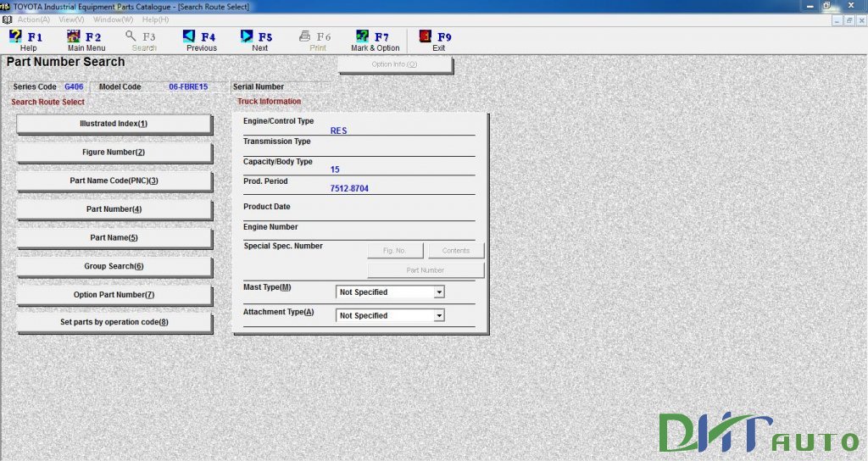The image size is (868, 461).
Task: Open F7 Mark & Option
Action: [x=375, y=41]
